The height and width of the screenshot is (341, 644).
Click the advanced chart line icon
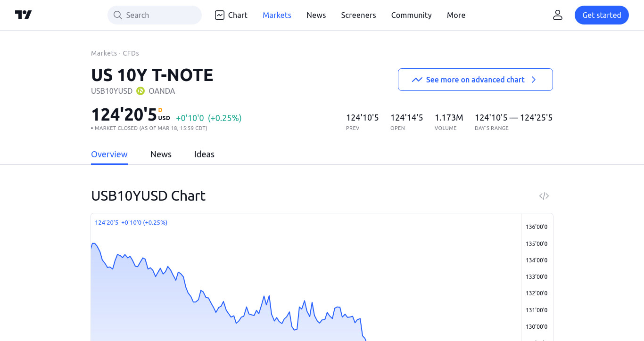pos(417,80)
